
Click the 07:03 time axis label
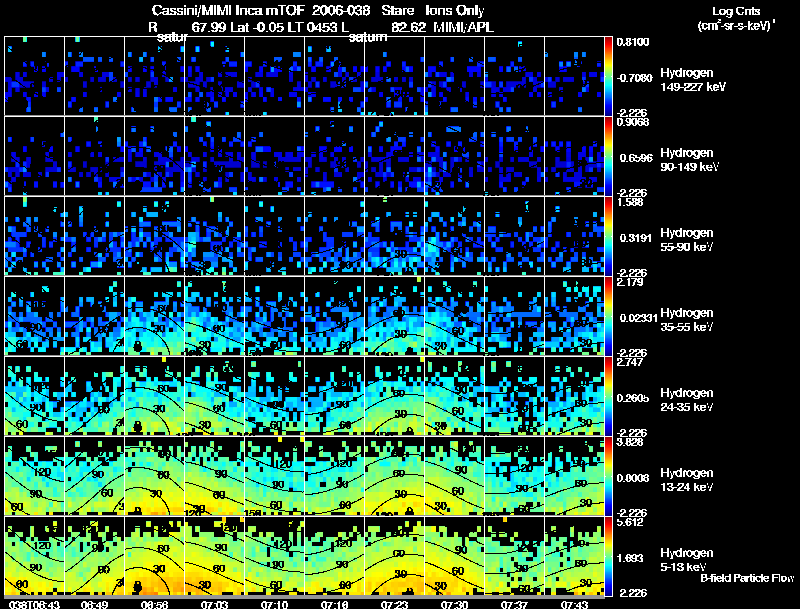pos(214,604)
